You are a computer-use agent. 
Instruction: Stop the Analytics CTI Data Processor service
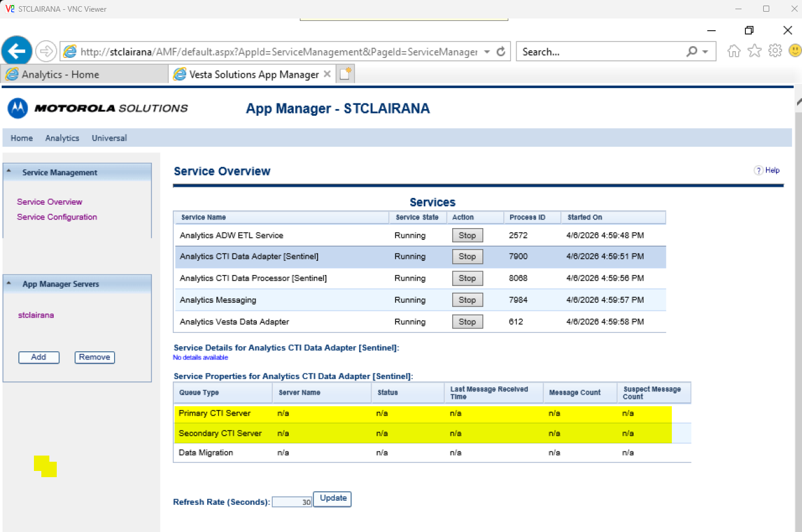pyautogui.click(x=467, y=278)
